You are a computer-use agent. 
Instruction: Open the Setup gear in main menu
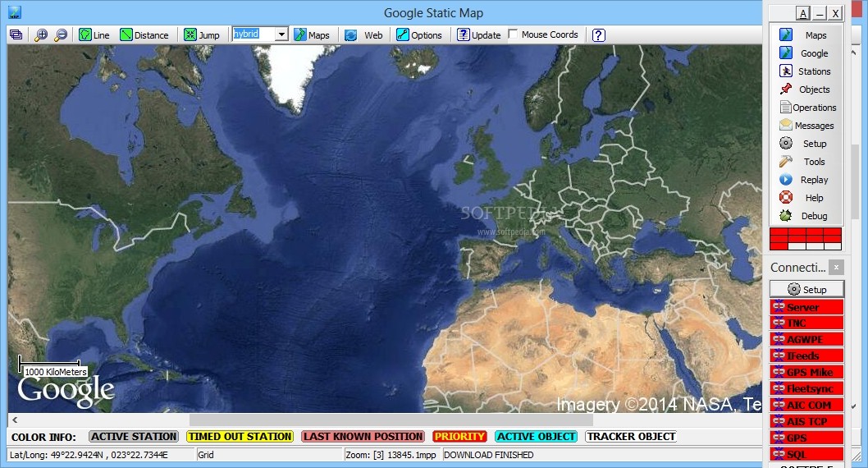[x=806, y=144]
